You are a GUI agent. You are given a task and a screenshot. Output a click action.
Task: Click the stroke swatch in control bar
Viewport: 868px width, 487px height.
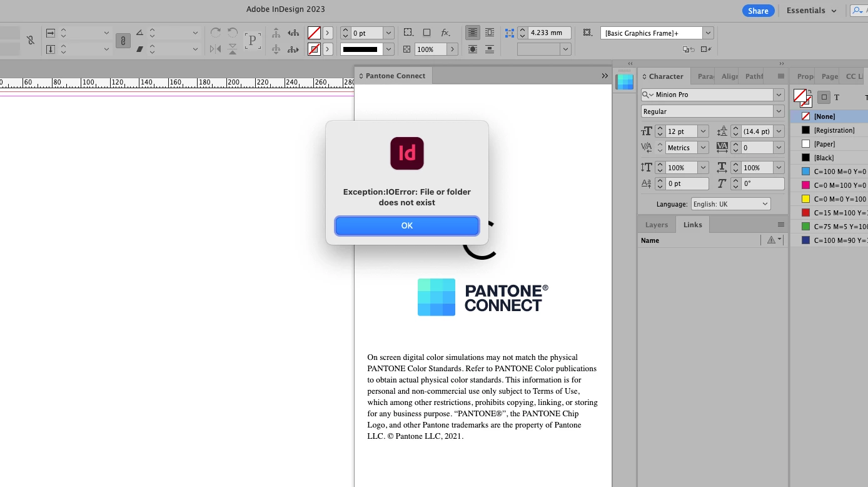pos(314,49)
